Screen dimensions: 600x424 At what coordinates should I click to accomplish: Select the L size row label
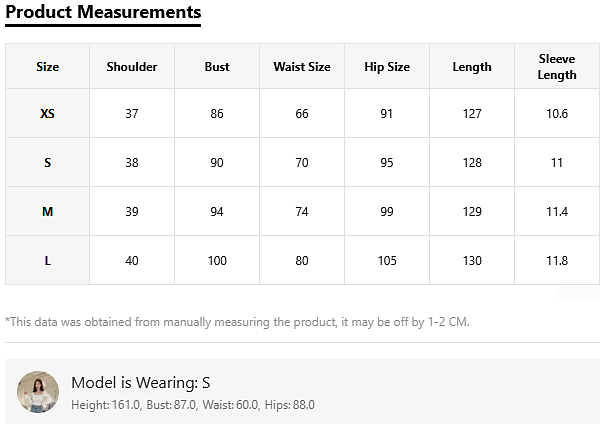tap(47, 261)
